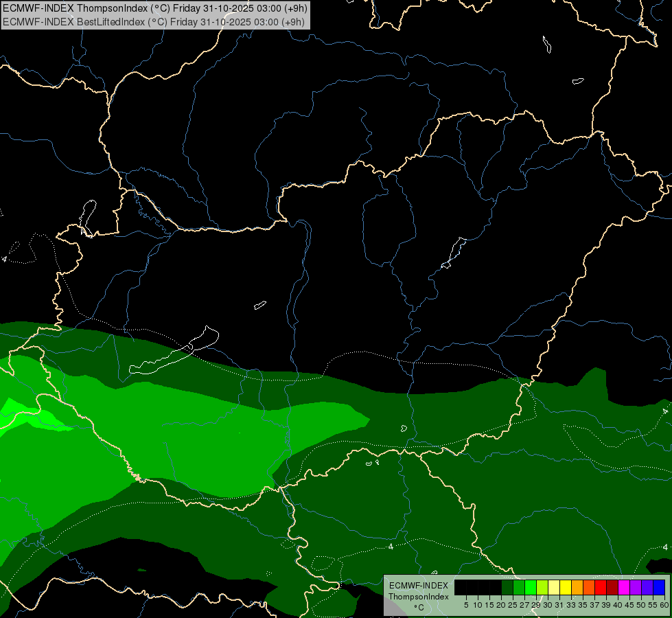Pick the pale yellow 30–31 legend swatch
672x618 pixels.
[x=554, y=587]
